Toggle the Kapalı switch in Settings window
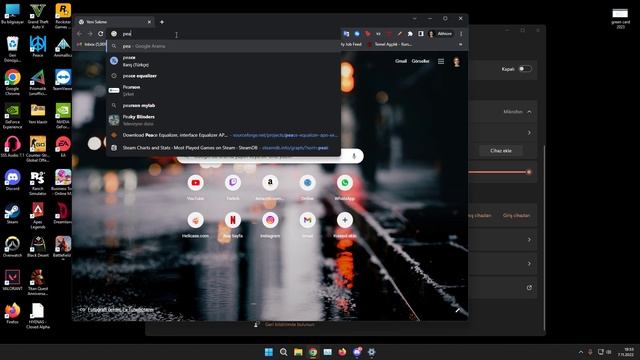The image size is (640, 360). 525,69
